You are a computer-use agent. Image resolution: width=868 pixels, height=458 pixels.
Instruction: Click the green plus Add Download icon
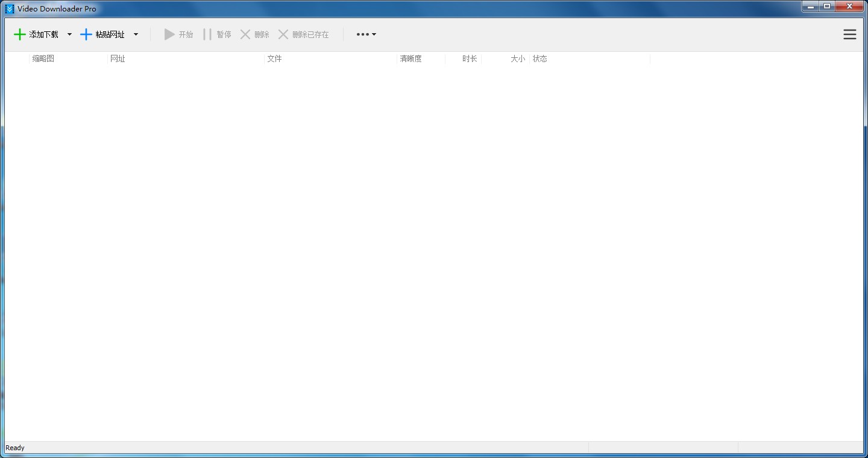pyautogui.click(x=20, y=34)
